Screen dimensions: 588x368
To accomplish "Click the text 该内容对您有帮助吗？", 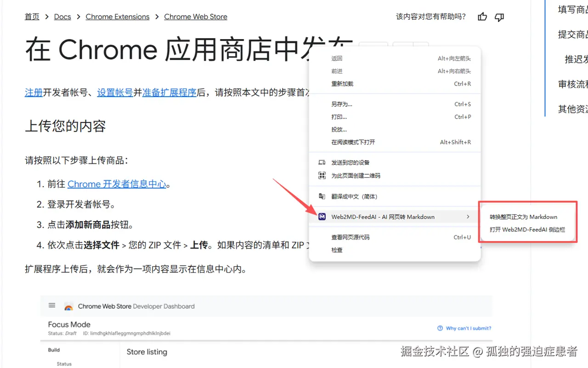I will point(431,17).
